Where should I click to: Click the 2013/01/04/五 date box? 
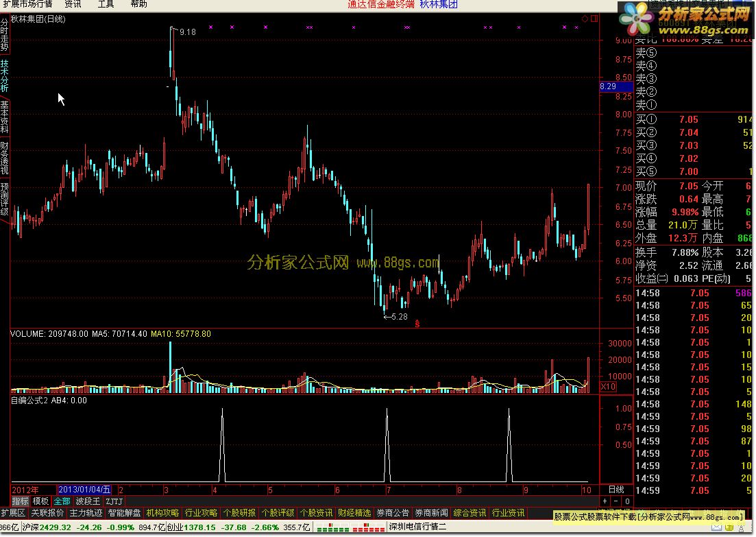pos(84,490)
